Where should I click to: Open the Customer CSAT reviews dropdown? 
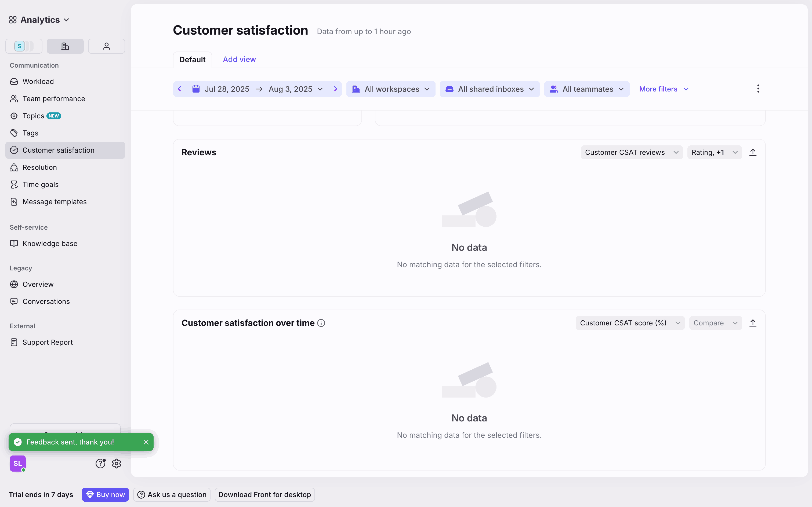(x=632, y=152)
